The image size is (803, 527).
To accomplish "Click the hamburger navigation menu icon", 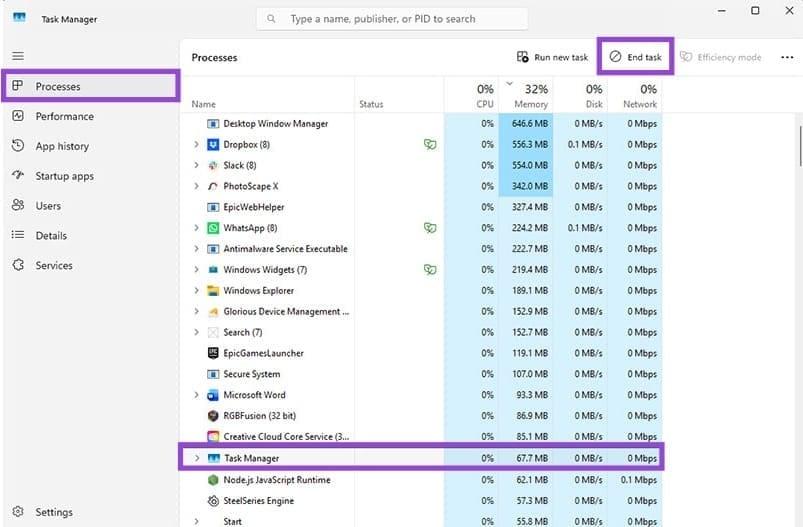I will [x=18, y=56].
